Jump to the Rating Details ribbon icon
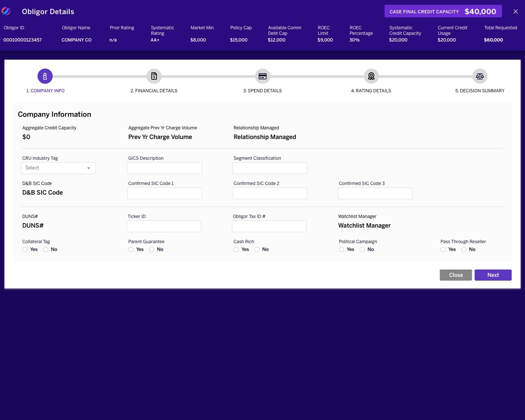Image resolution: width=525 pixels, height=420 pixels. coord(371,76)
